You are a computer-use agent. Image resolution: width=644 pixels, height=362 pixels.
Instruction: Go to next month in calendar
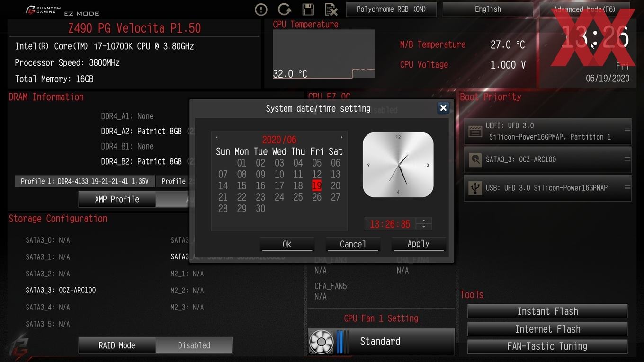[x=341, y=138]
